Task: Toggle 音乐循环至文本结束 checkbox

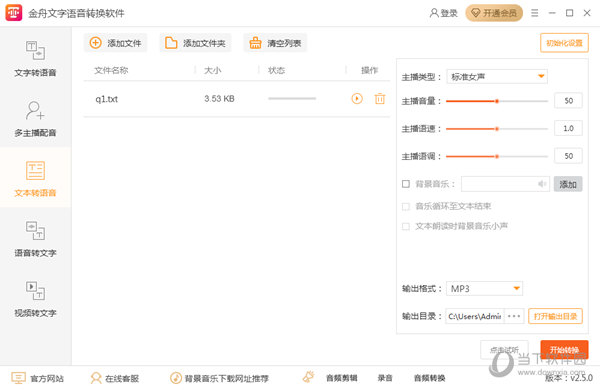Action: click(x=406, y=206)
